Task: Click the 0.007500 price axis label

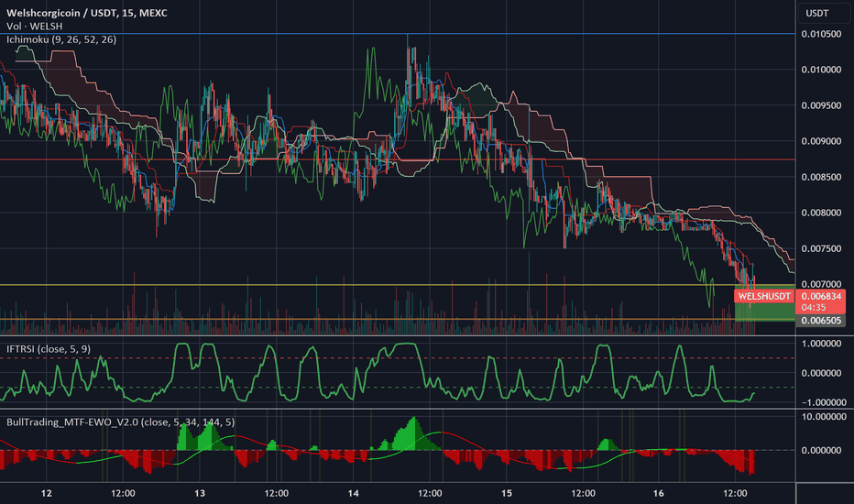Action: pos(821,248)
